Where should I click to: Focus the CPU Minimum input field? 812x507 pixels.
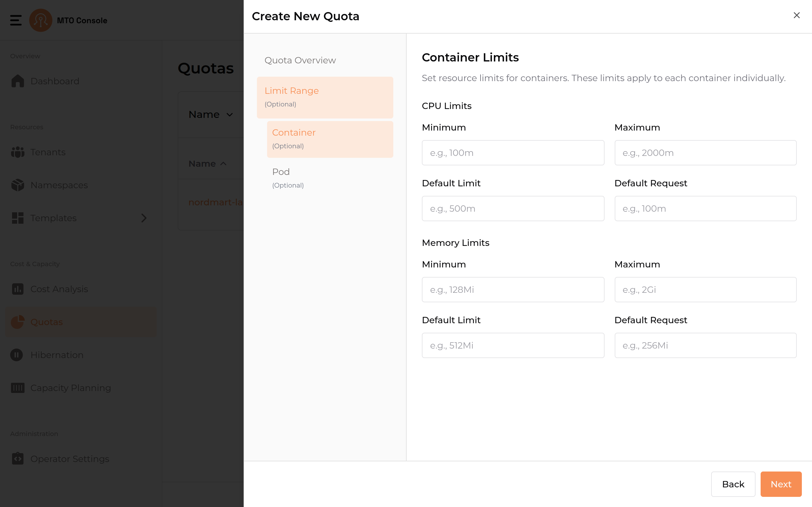tap(513, 153)
